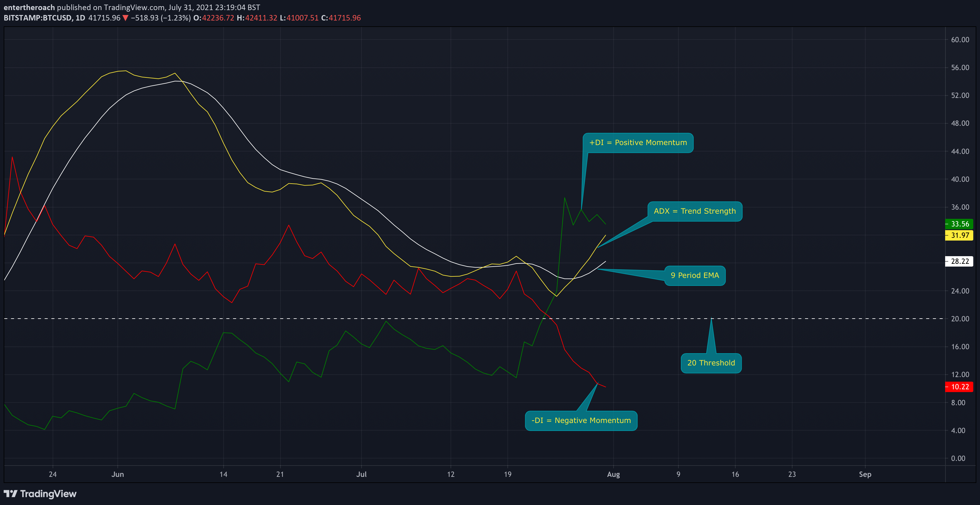
Task: Select the 'ADX = Trend Strength' callout
Action: click(695, 211)
